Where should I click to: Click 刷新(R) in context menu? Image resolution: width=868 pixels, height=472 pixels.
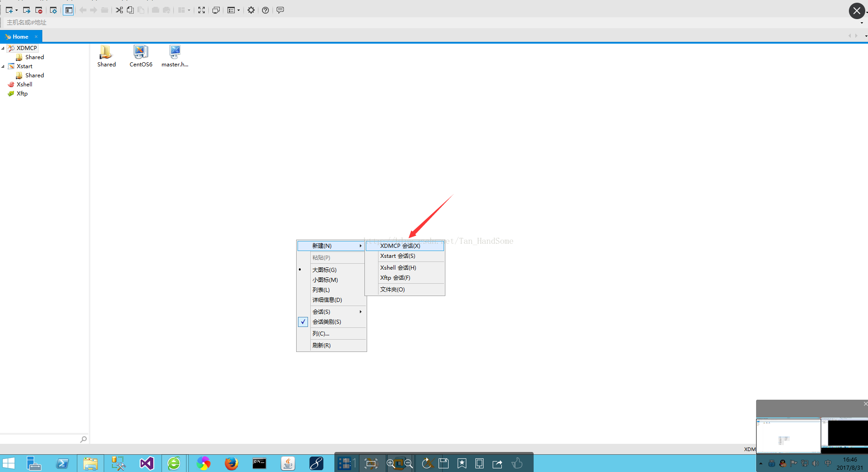pos(331,345)
